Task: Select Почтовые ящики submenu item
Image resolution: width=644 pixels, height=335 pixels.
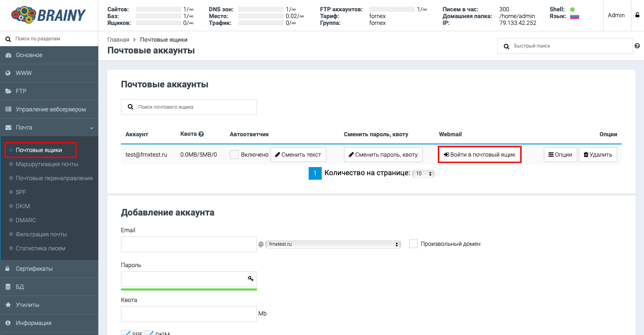Action: [39, 150]
